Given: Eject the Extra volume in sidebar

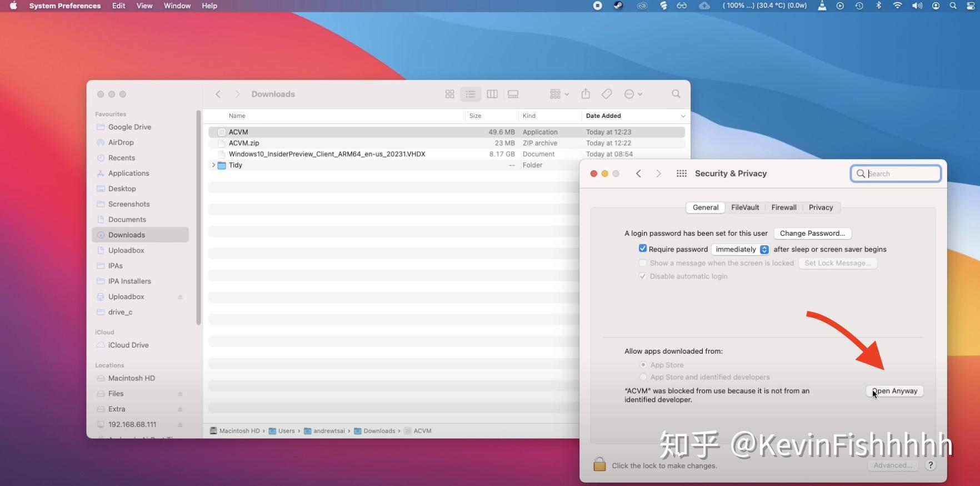Looking at the screenshot, I should click(x=180, y=409).
